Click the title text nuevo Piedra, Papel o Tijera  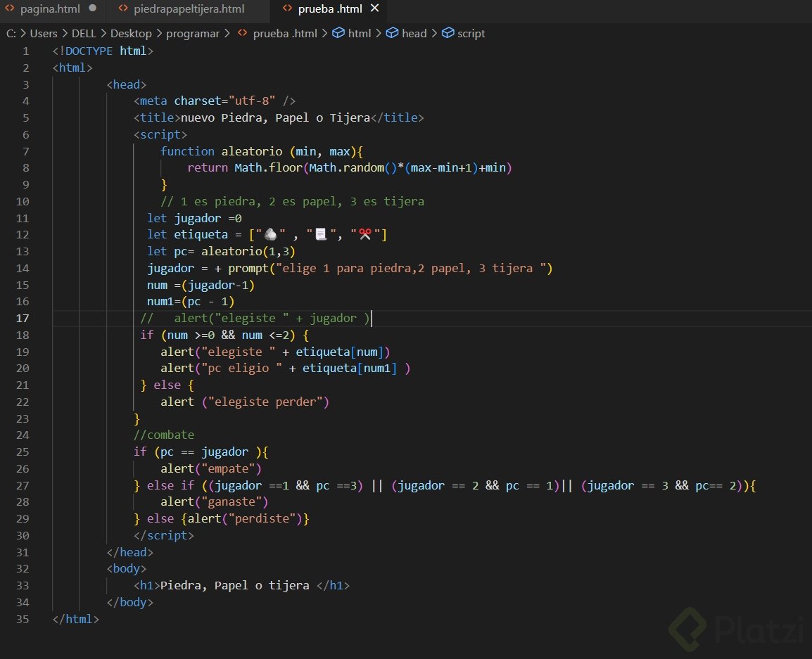275,118
